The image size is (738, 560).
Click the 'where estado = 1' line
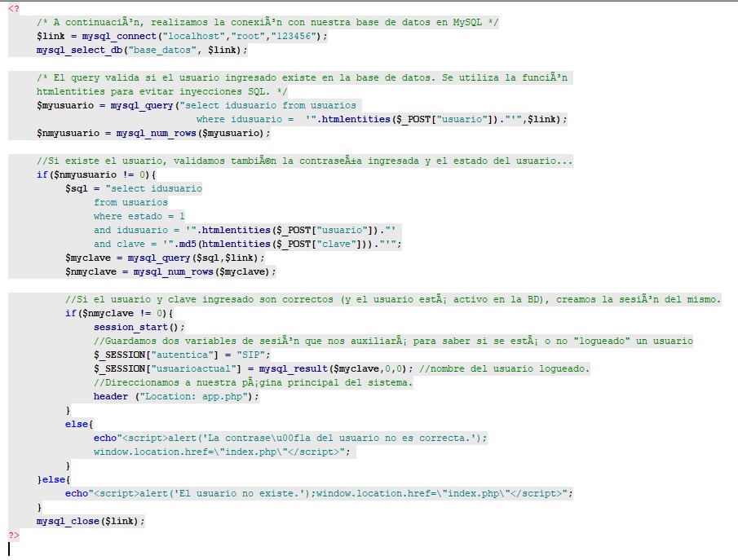click(139, 216)
